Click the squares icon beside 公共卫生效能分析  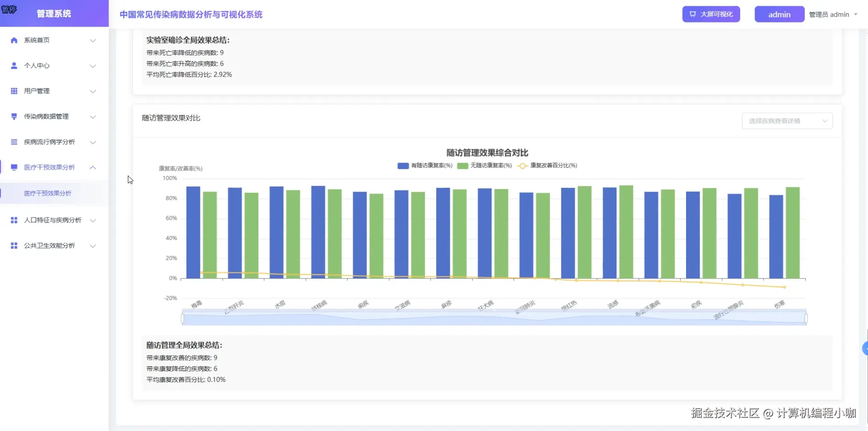[14, 246]
